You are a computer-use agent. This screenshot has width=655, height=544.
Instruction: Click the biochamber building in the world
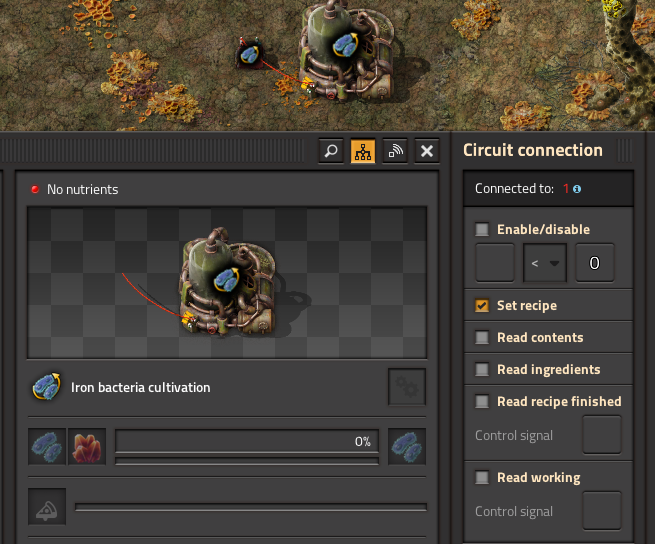[346, 52]
